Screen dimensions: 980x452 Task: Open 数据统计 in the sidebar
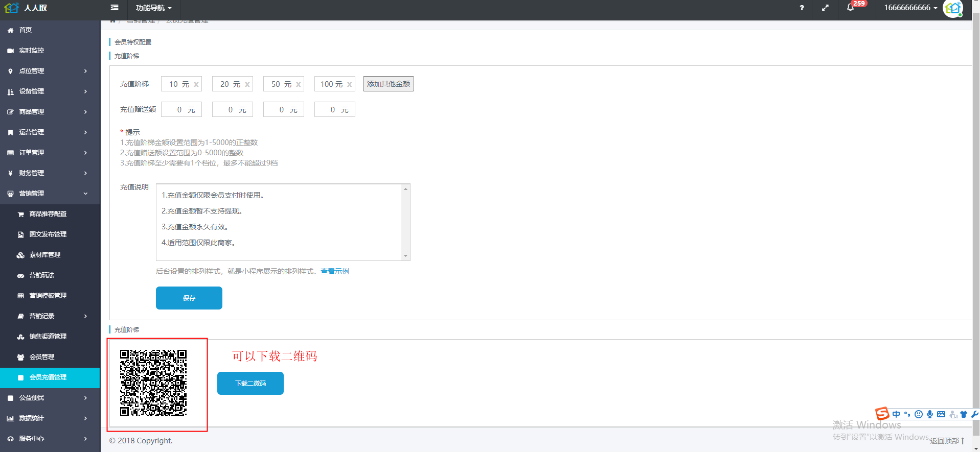coord(50,418)
